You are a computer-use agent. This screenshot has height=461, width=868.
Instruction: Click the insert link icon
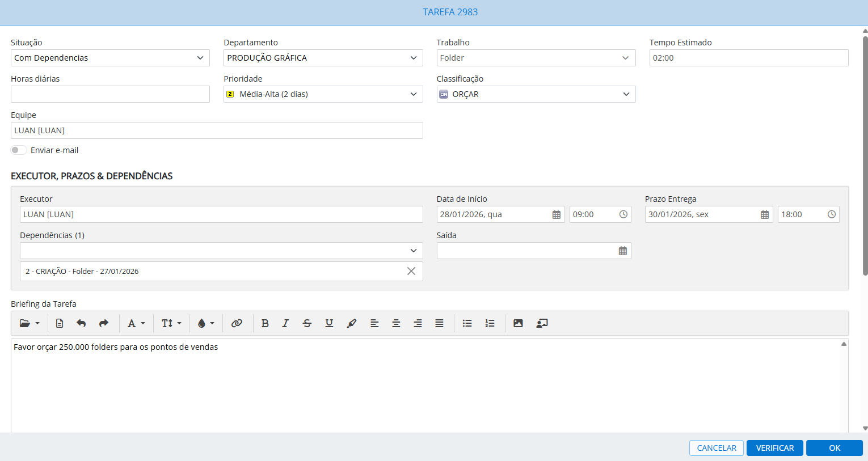(237, 323)
